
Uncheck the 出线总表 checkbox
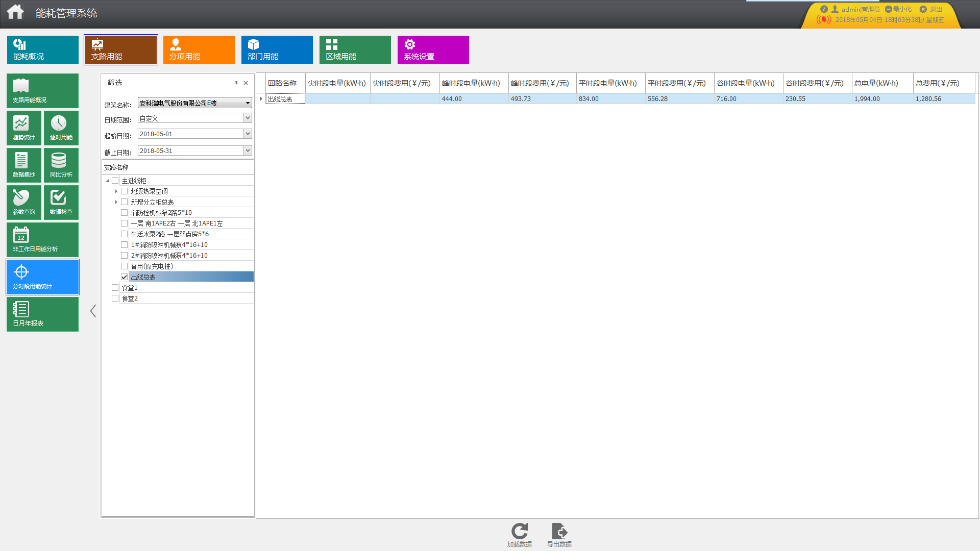[124, 277]
